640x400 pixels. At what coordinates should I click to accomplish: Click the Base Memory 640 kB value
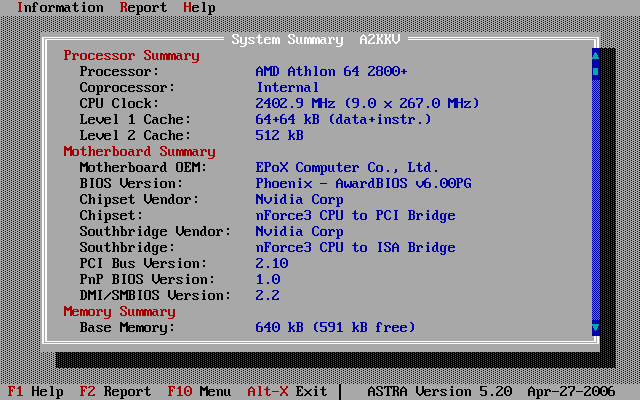pyautogui.click(x=335, y=328)
